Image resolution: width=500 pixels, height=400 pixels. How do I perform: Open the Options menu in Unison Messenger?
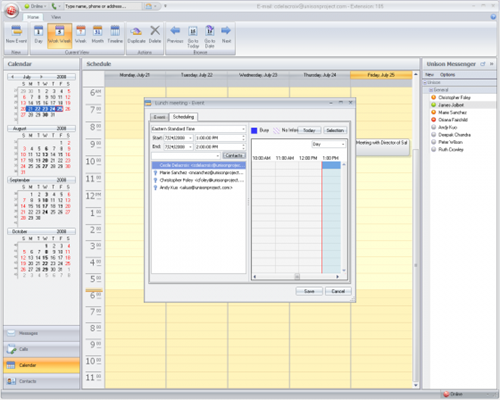tap(447, 75)
